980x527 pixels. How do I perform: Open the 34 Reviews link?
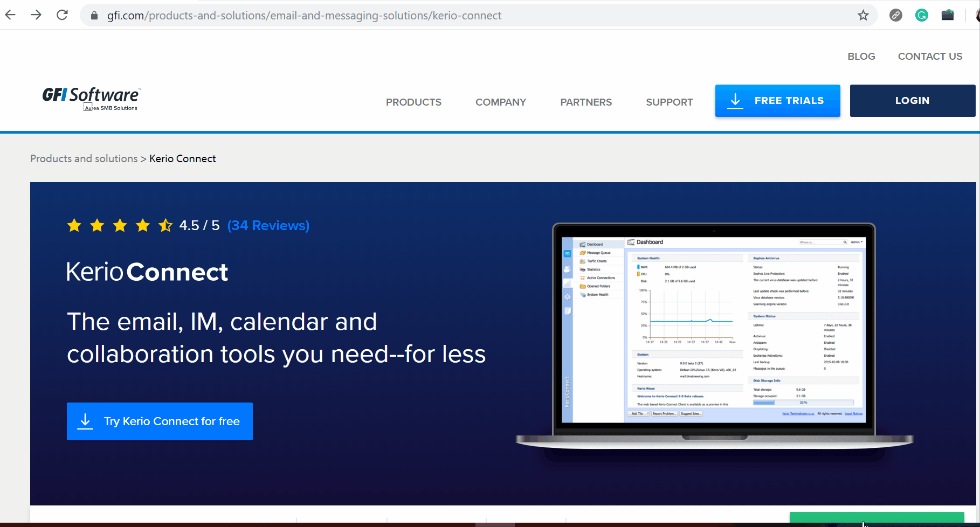(x=268, y=225)
